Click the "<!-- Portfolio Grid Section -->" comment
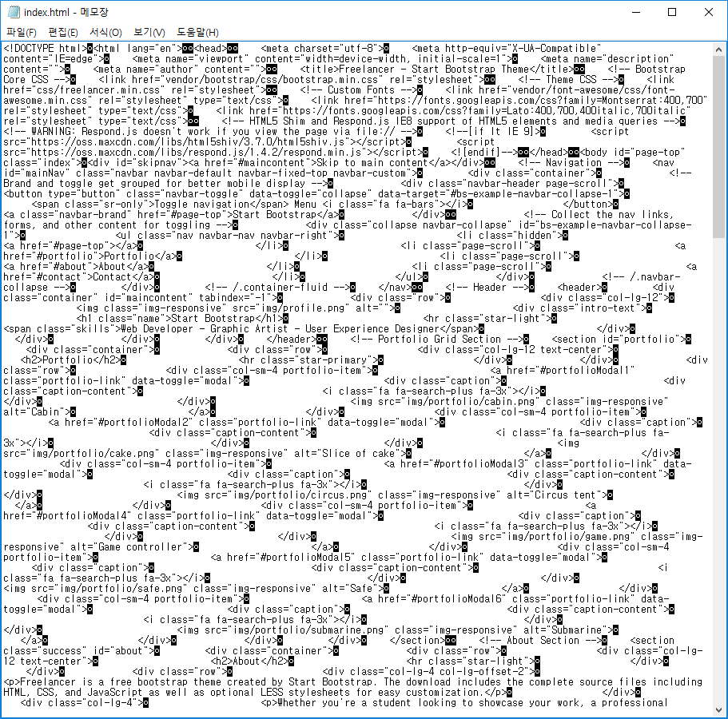 coord(436,340)
